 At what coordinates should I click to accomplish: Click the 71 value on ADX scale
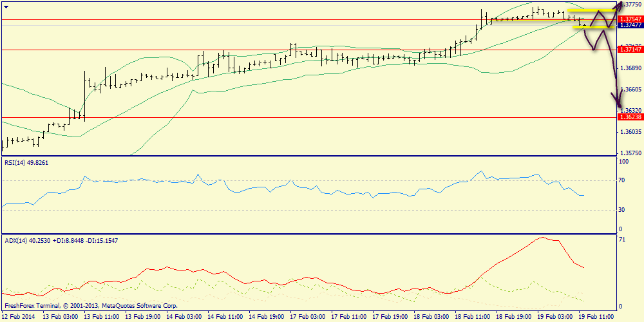(622, 240)
